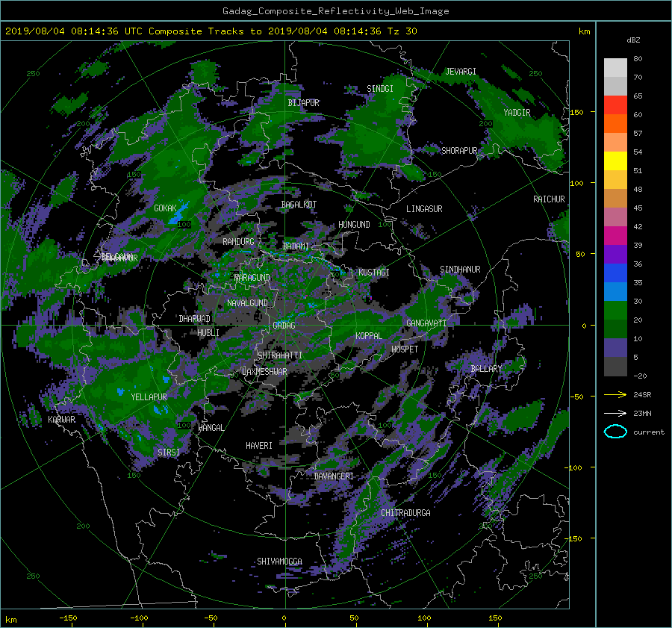The image size is (672, 628).
Task: Click the white 23MN arrow legend icon
Action: pos(615,413)
